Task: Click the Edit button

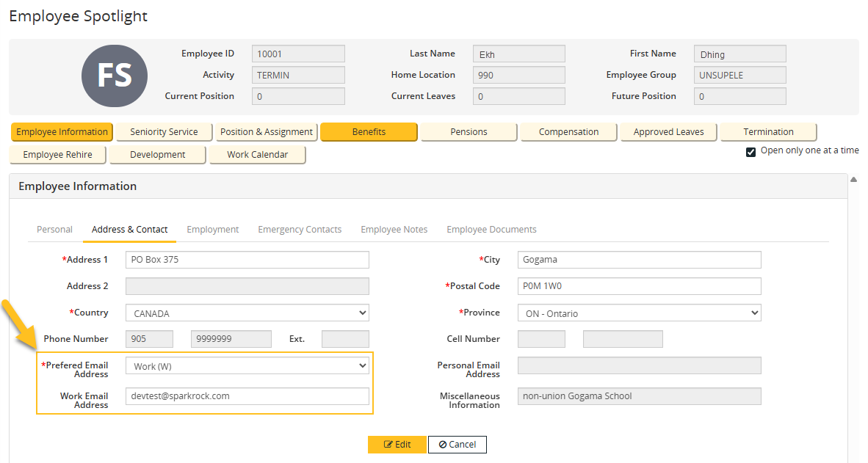Action: point(397,444)
